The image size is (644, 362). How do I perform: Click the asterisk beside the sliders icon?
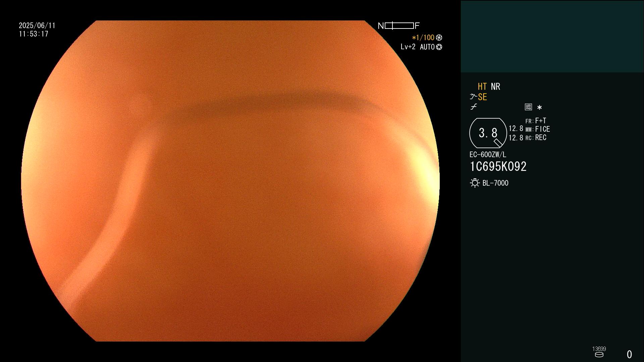(539, 107)
